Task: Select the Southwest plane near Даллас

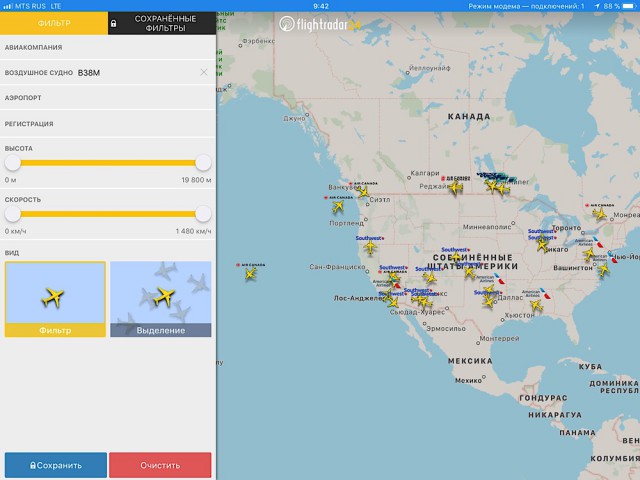Action: point(489,302)
